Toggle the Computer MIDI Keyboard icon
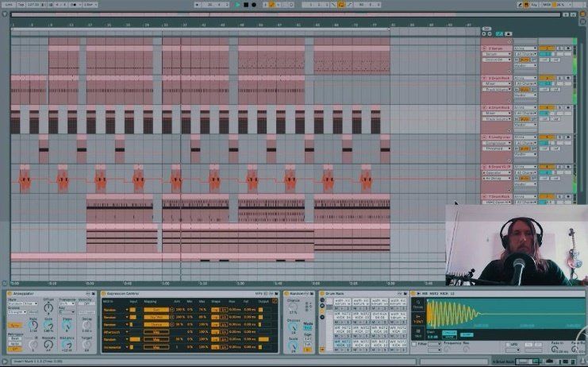Viewport: 588px width, 367px height. (526, 5)
